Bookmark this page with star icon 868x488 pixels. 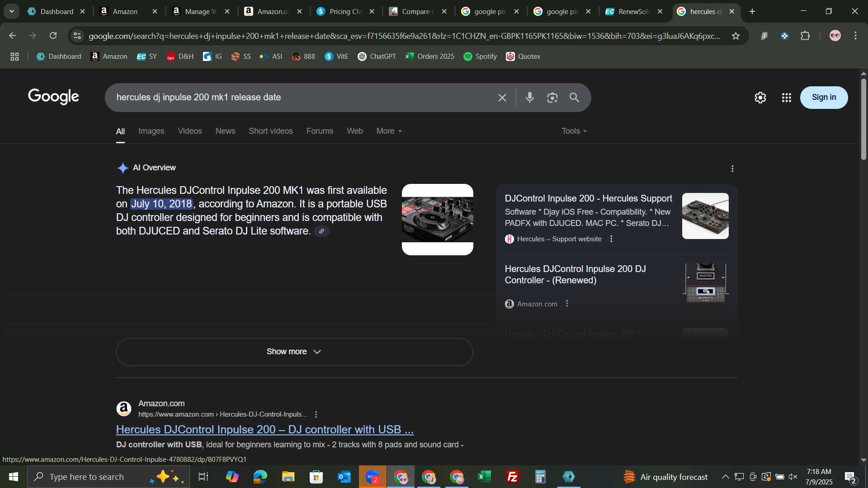[736, 36]
